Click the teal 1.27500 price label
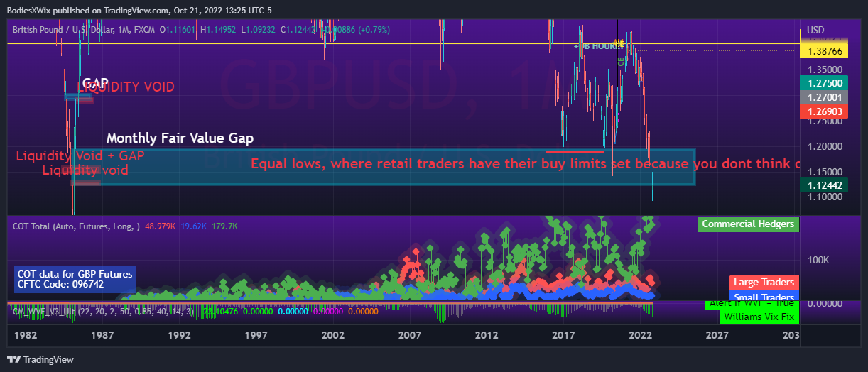 pos(825,83)
